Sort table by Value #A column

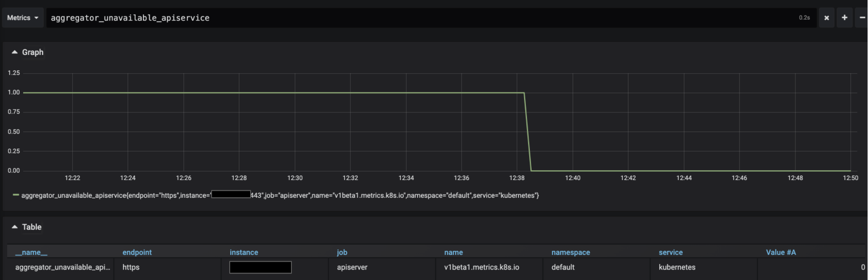[x=781, y=252]
